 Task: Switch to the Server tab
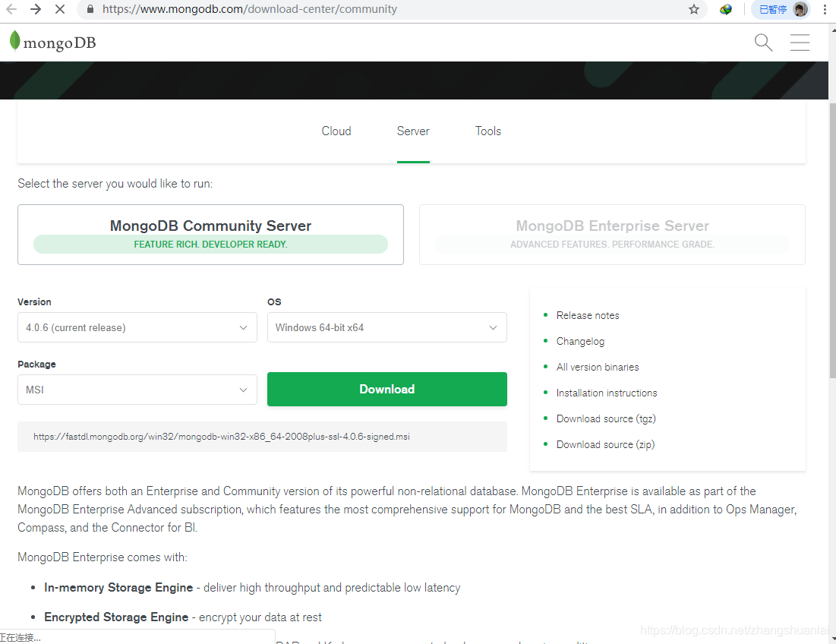413,131
